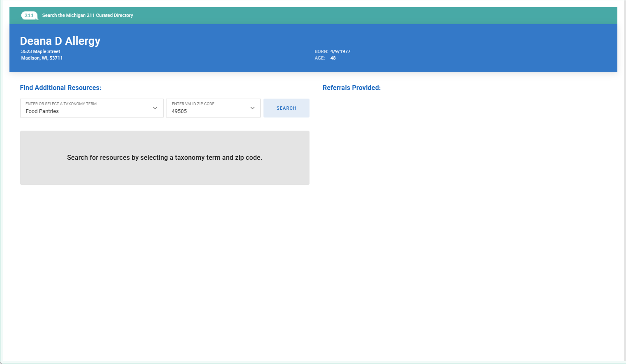This screenshot has width=626, height=364.
Task: Click the 3523 Maple Street address line
Action: 41,51
